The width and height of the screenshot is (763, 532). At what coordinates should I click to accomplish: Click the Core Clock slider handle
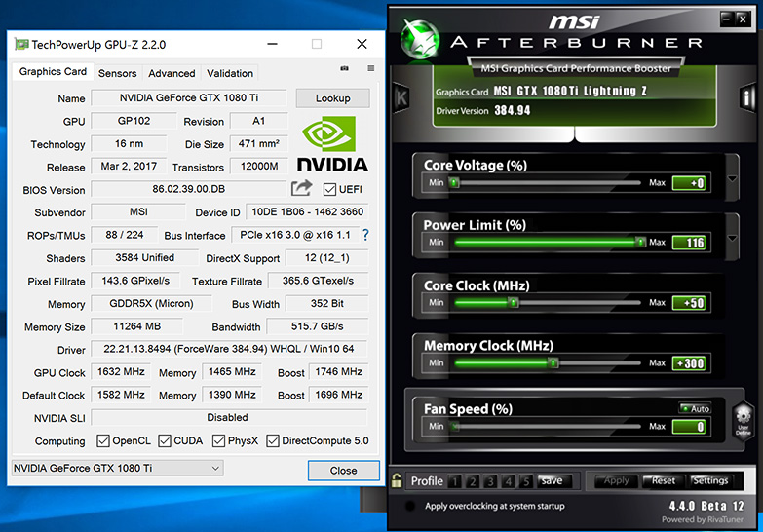tap(513, 302)
